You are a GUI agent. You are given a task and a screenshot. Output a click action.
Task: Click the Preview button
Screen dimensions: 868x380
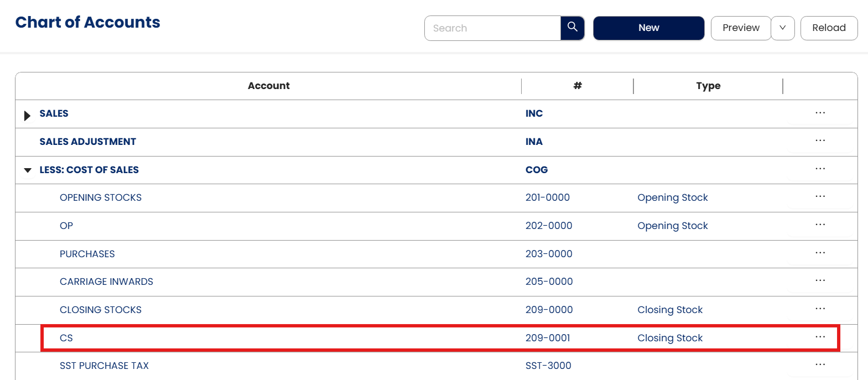coord(741,28)
